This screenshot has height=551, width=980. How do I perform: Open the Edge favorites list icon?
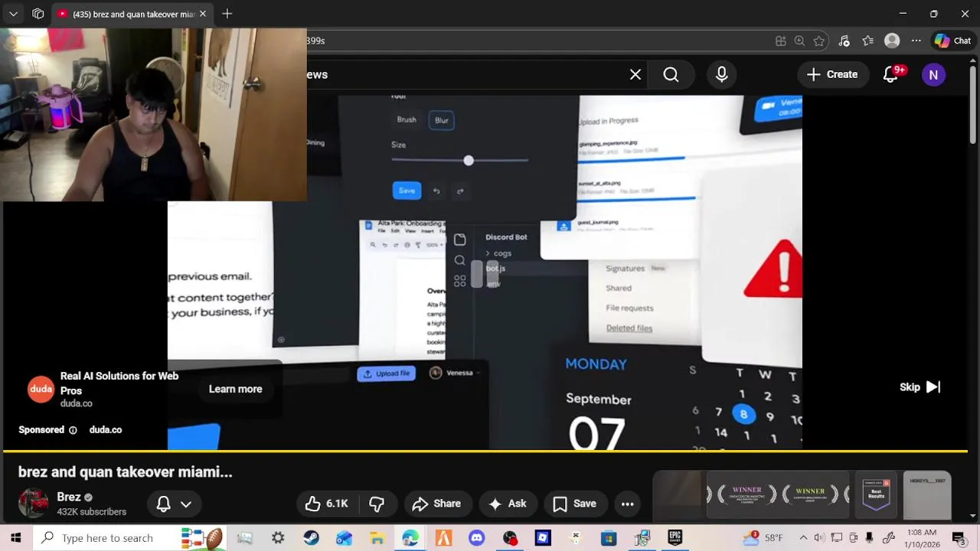click(x=867, y=41)
